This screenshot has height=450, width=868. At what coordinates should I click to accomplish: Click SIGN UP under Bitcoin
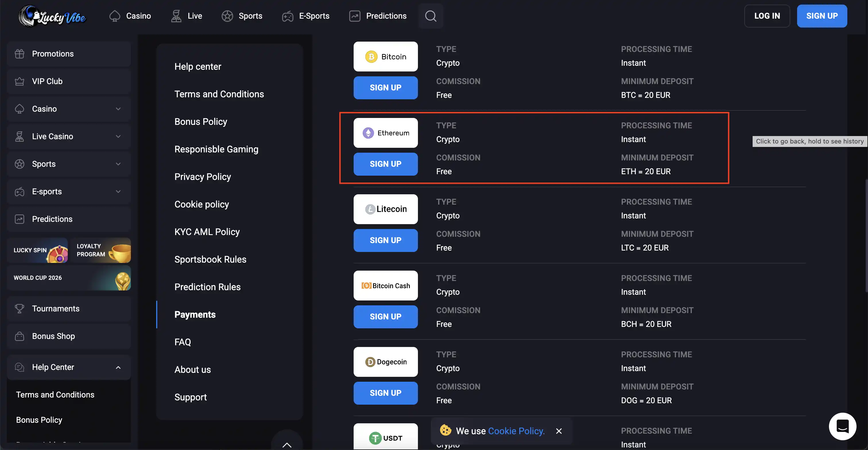pos(385,88)
